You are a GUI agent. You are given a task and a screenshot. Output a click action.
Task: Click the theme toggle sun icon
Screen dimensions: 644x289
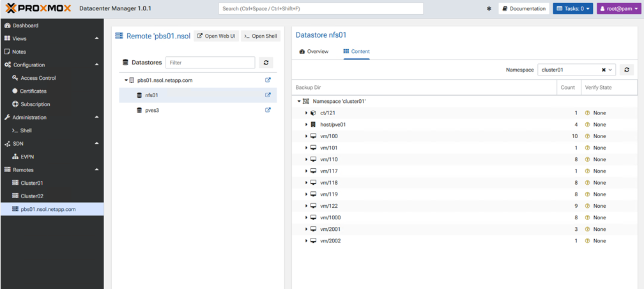click(489, 9)
